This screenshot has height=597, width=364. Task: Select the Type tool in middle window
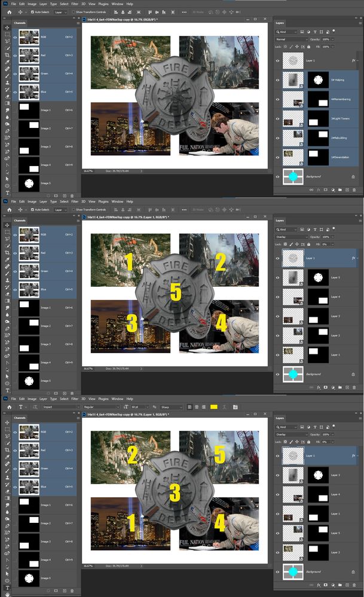point(7,391)
